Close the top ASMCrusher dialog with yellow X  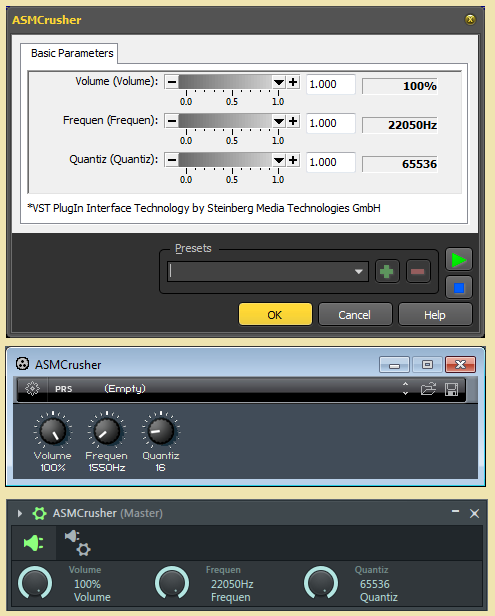pyautogui.click(x=470, y=19)
